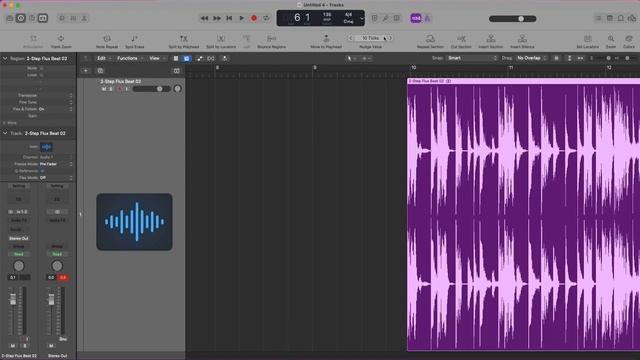
Task: Open the Edit menu in tracks area
Action: point(104,58)
